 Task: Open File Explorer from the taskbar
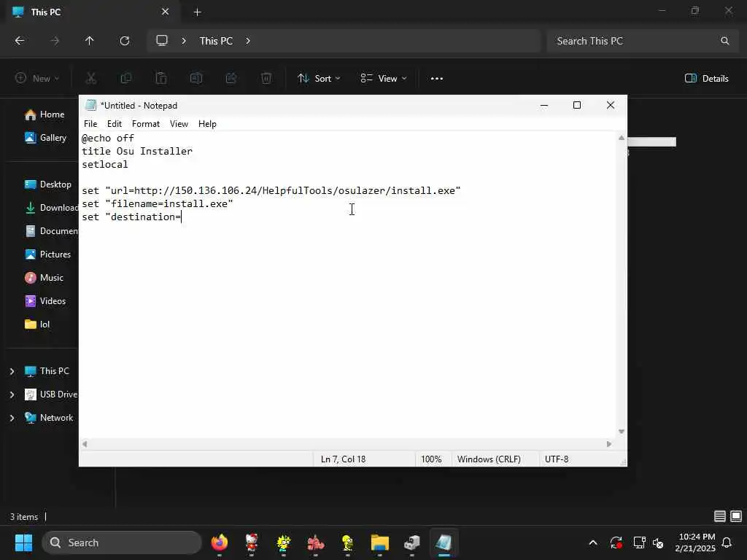tap(379, 542)
